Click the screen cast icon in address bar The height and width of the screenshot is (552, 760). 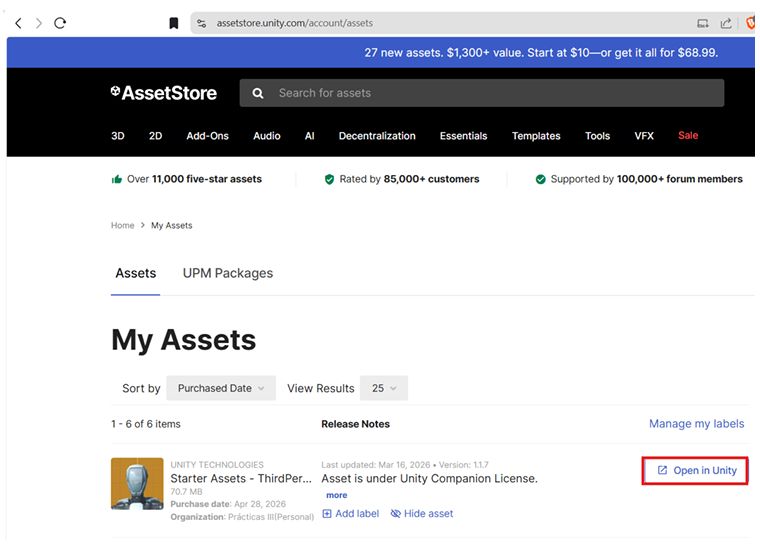click(702, 23)
